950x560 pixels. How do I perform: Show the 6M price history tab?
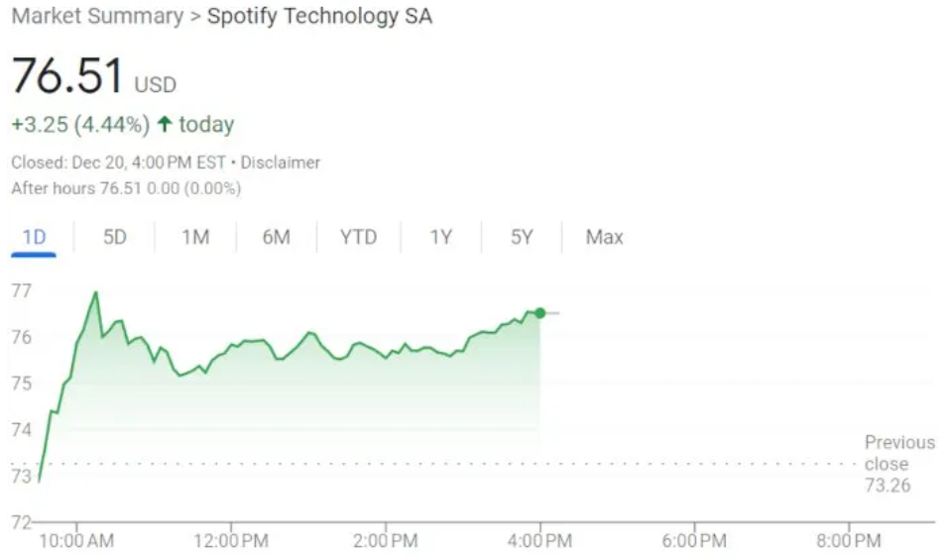(x=276, y=237)
